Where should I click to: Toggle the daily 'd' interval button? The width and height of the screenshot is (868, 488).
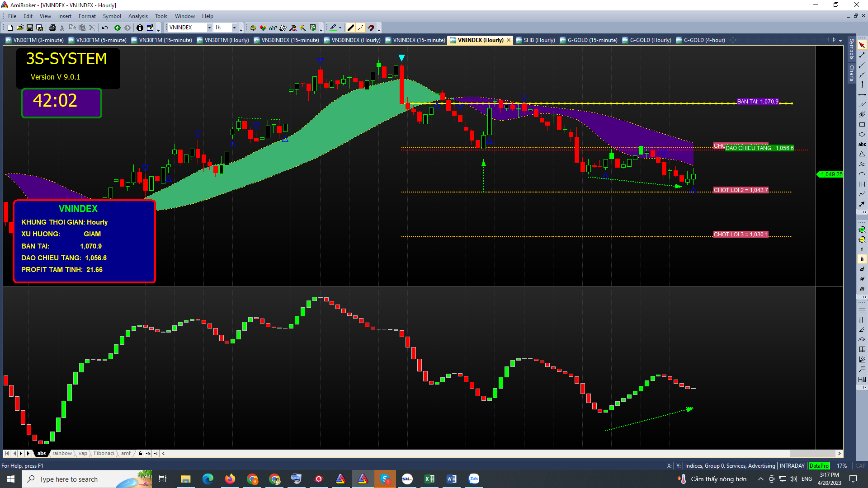862,269
